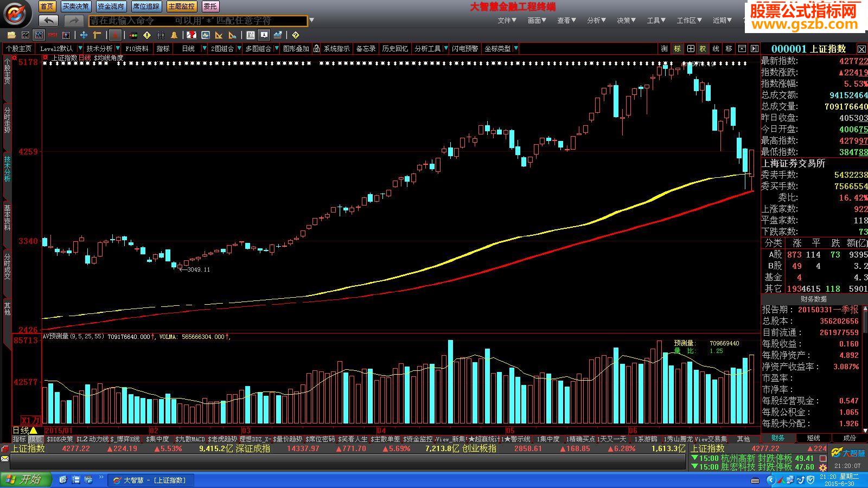Open the 分析 menu
Screen dimensions: 868x488
(596, 21)
